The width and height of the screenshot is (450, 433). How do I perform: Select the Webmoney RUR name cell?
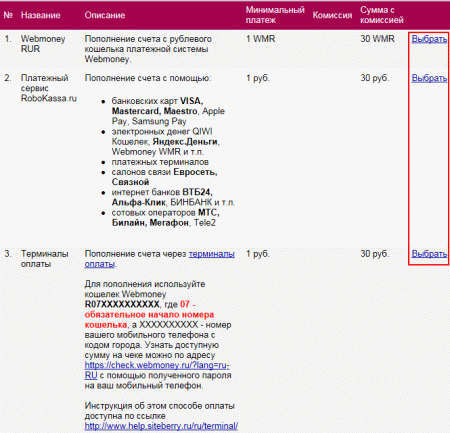[x=43, y=44]
